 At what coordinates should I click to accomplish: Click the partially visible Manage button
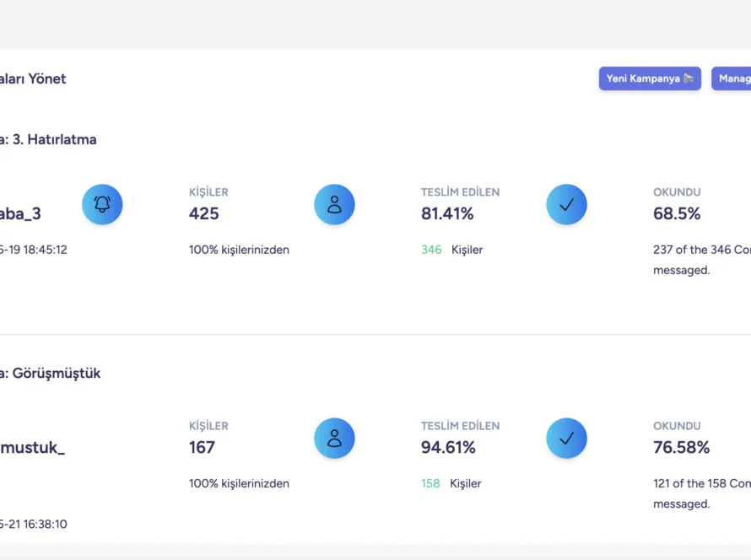click(732, 78)
